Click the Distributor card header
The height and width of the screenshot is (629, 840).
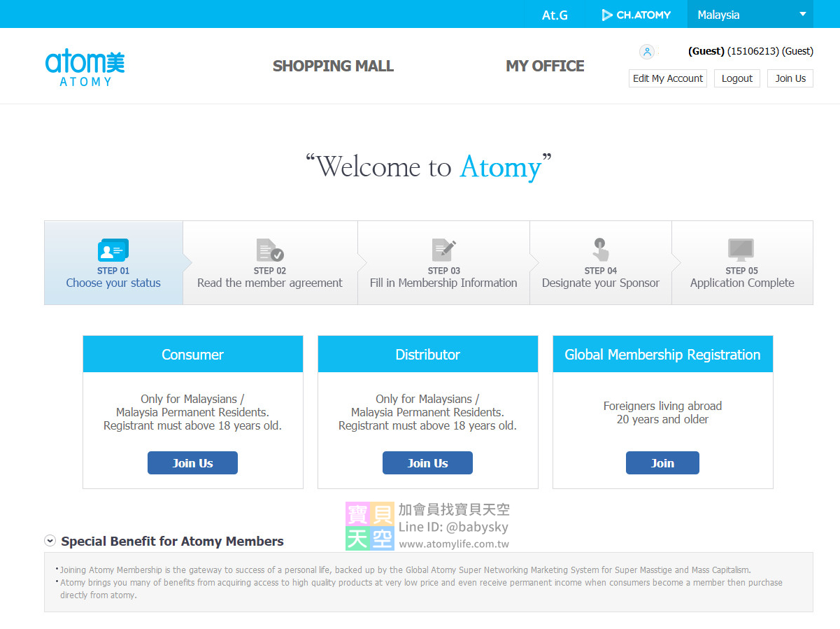[x=428, y=354]
